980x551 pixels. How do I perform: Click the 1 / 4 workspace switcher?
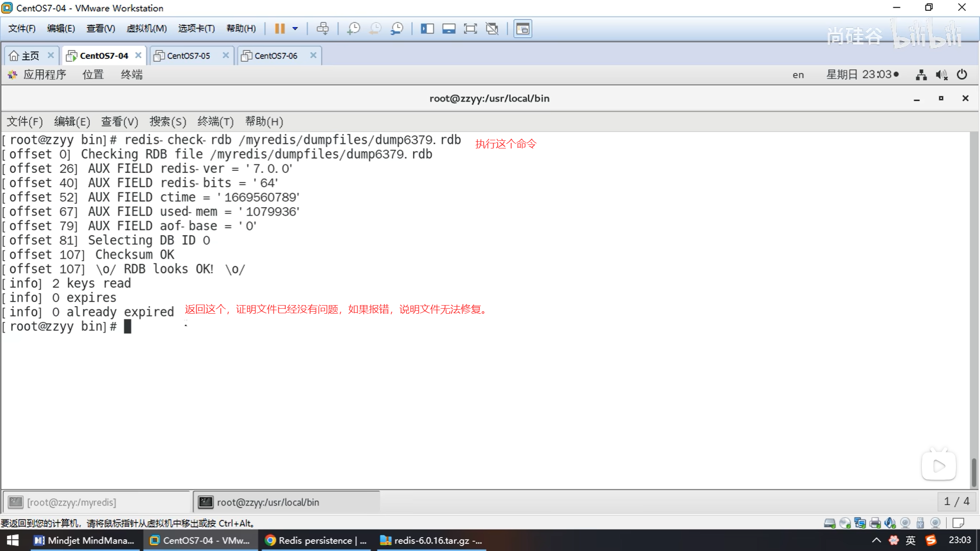pos(956,502)
